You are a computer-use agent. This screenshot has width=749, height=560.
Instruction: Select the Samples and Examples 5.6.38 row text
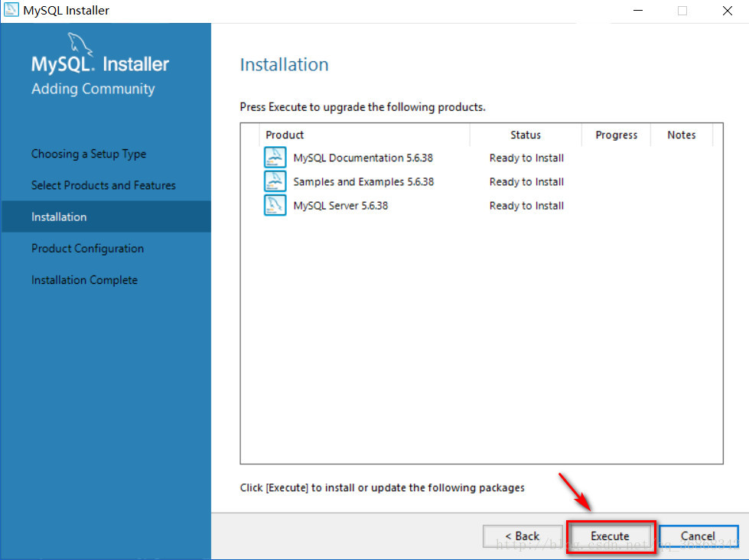(x=363, y=181)
